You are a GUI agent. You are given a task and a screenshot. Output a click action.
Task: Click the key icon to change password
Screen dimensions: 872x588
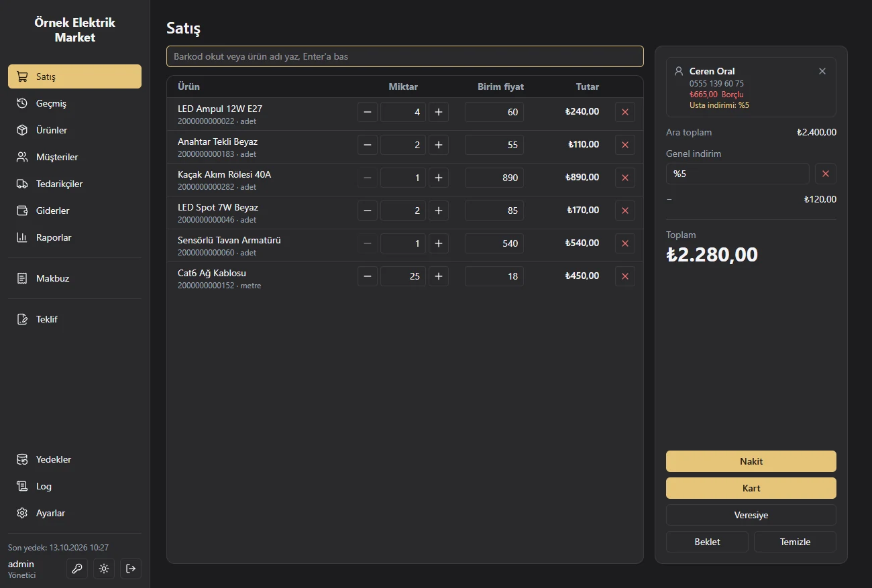pyautogui.click(x=77, y=569)
